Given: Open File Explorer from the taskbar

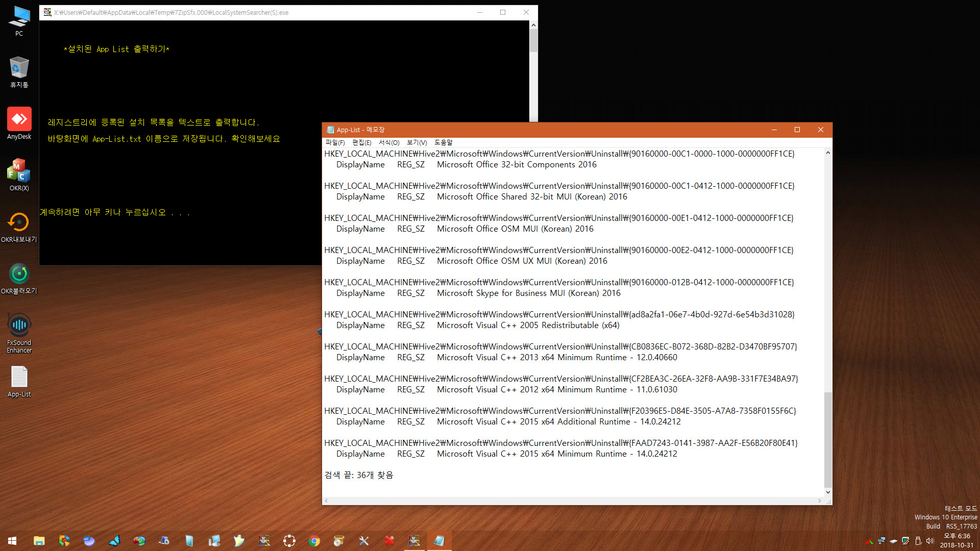Looking at the screenshot, I should pyautogui.click(x=39, y=541).
